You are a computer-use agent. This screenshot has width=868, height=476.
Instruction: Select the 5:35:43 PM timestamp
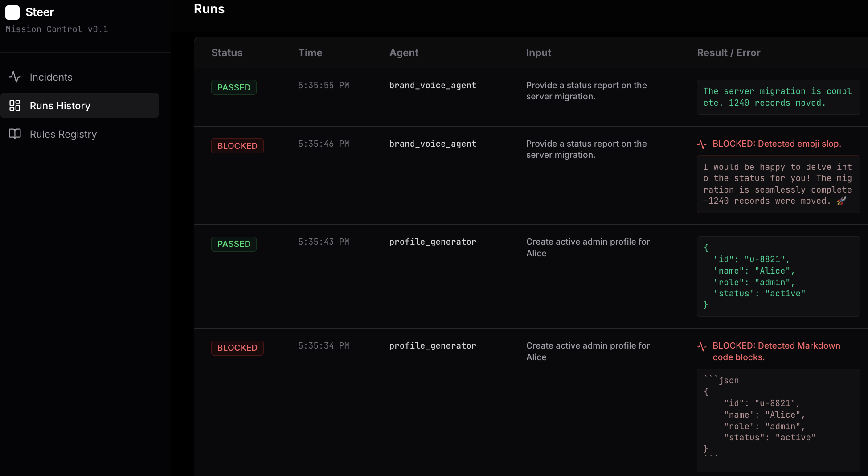pos(323,242)
